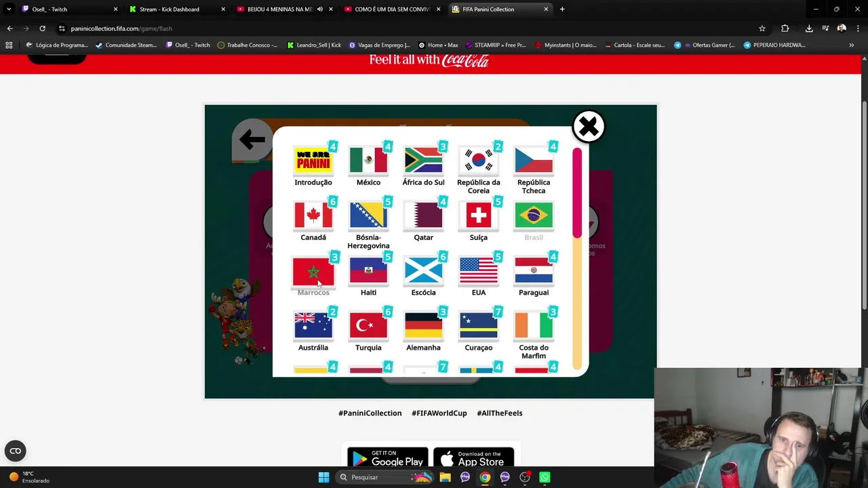Click the #FIFAWorldCup hashtag
Screen dimensions: 868x488
[x=439, y=413]
